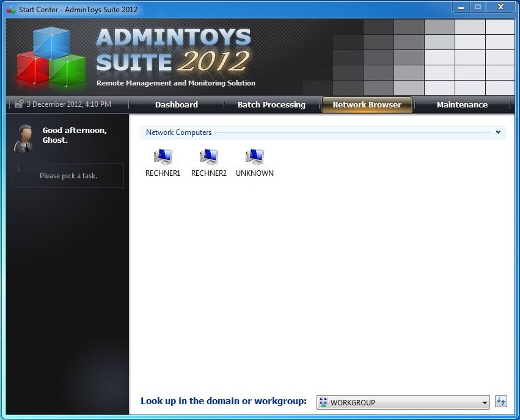This screenshot has height=420, width=520.
Task: Close the AdminToys Suite window
Action: [500, 7]
